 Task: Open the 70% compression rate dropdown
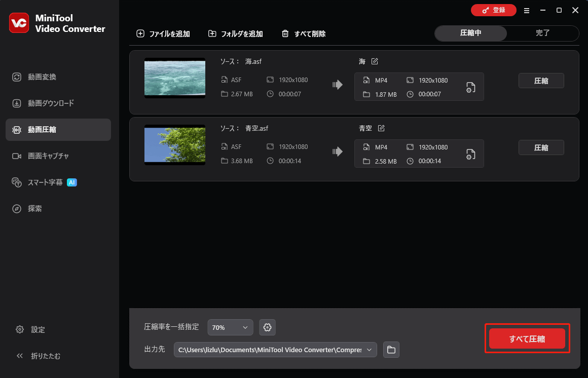click(230, 327)
